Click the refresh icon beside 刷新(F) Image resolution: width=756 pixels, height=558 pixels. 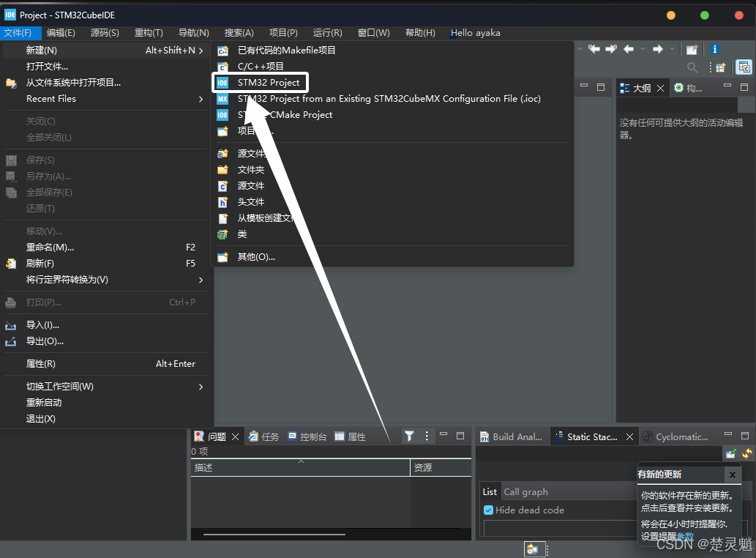click(x=11, y=264)
